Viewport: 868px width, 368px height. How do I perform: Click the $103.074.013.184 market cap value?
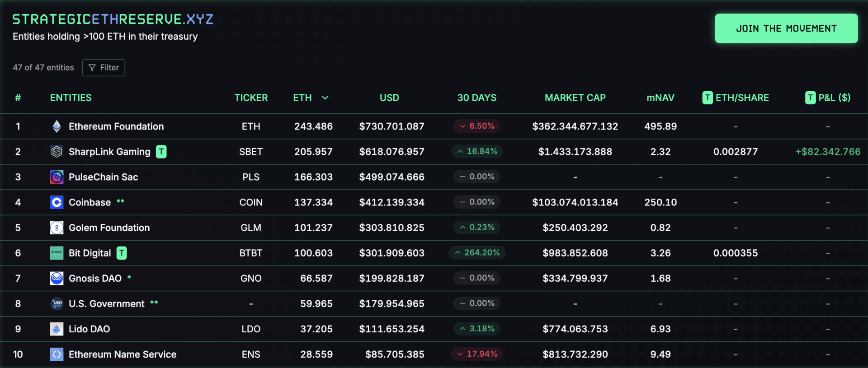(575, 202)
